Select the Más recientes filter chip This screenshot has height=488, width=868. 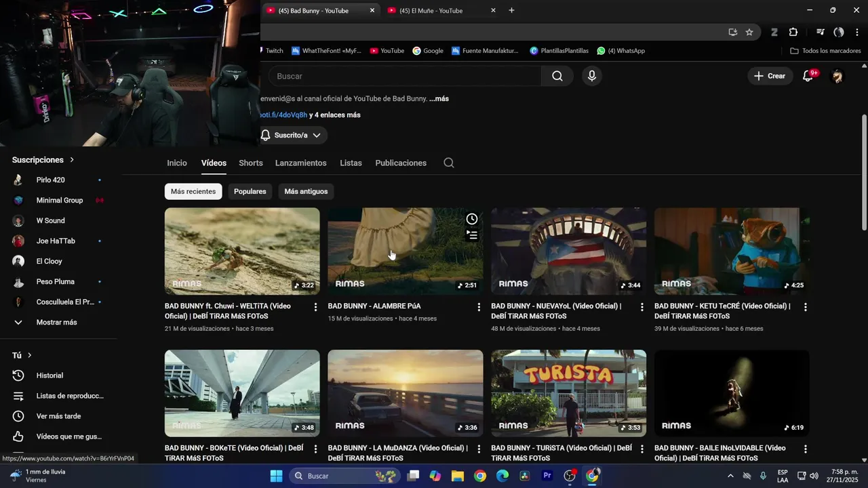(x=193, y=191)
